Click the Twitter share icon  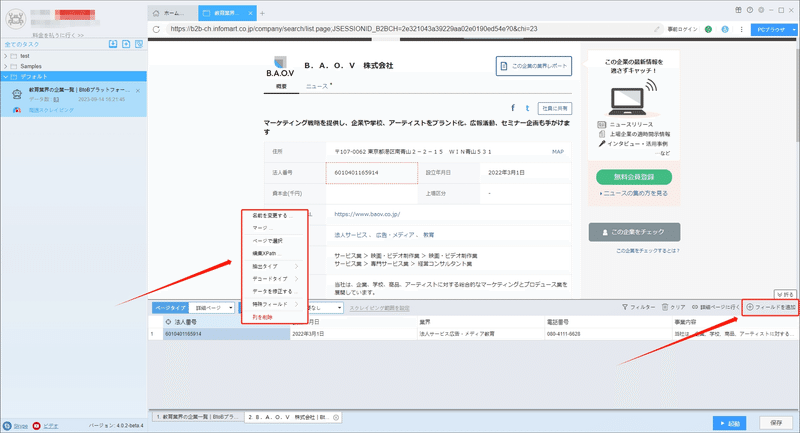(527, 108)
